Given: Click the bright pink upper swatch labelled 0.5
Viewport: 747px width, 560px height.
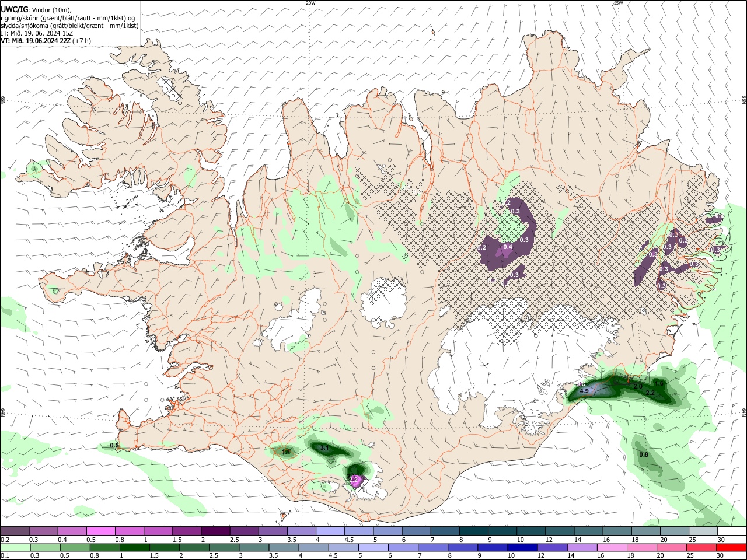Looking at the screenshot, I should (100, 531).
